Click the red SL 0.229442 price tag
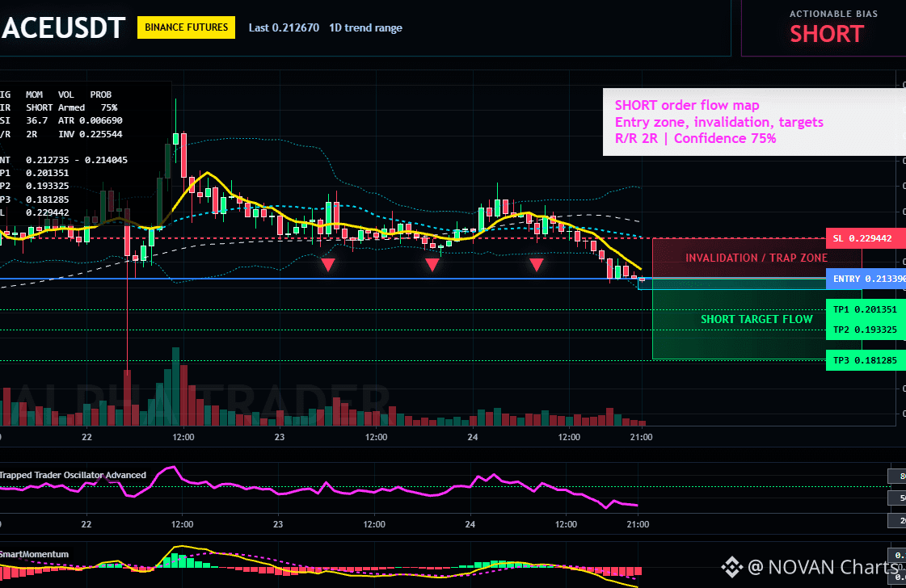This screenshot has height=588, width=906. [x=866, y=238]
